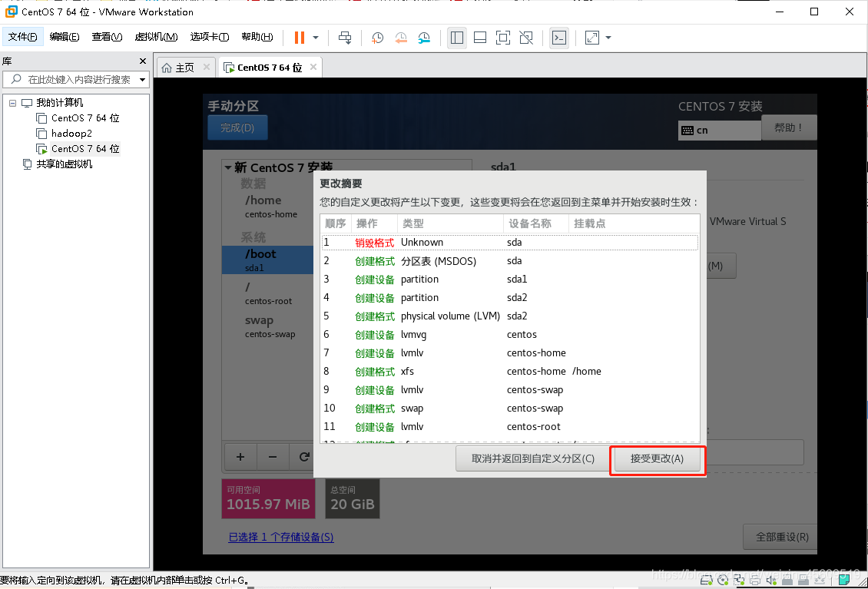Click the orange Pause virtual machine icon

pyautogui.click(x=300, y=38)
